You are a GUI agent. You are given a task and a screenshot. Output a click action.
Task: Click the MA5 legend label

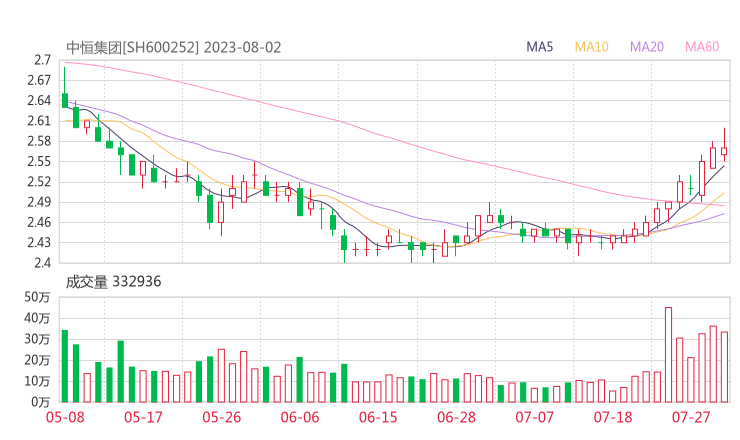coord(539,47)
